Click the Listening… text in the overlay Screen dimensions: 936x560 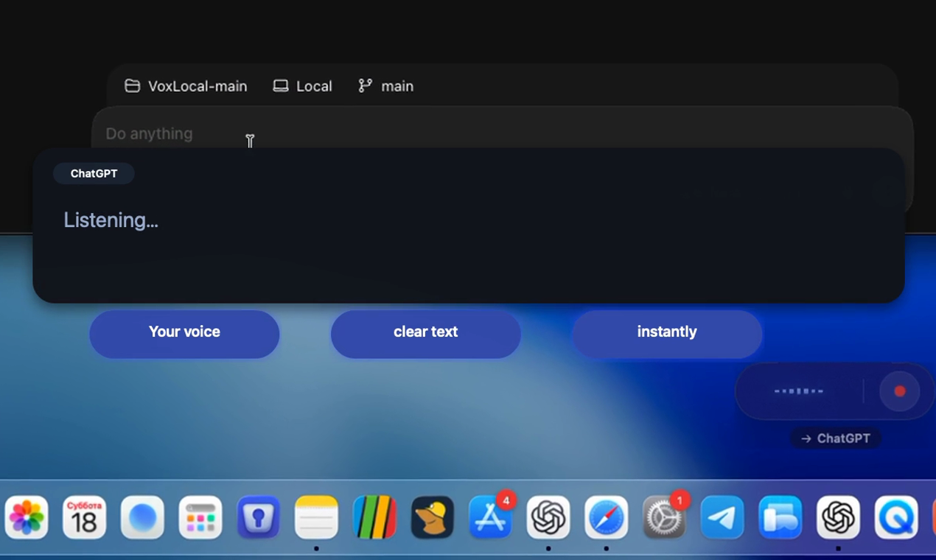click(111, 220)
